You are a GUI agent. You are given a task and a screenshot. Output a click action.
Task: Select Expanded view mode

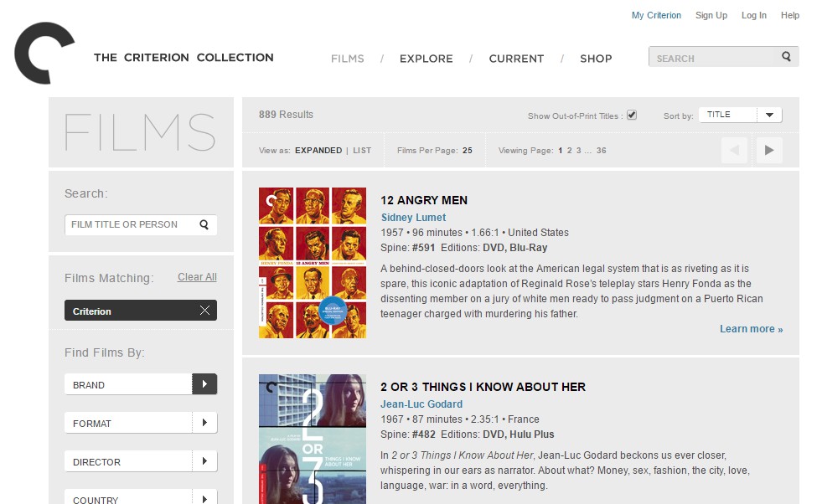pyautogui.click(x=318, y=151)
